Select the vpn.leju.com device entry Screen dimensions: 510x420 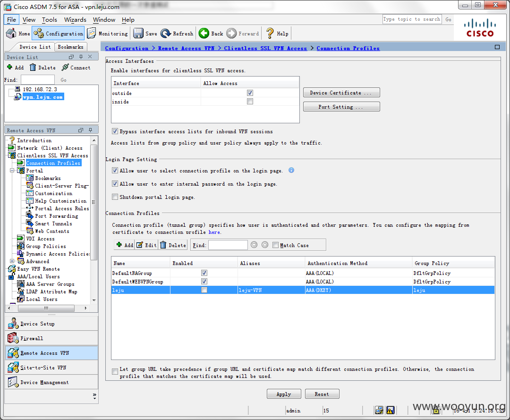43,97
